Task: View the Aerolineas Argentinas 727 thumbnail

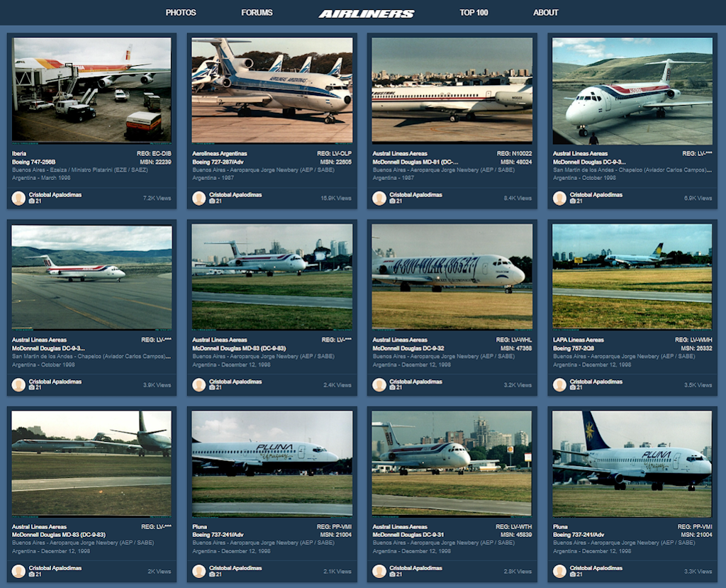Action: [x=272, y=90]
